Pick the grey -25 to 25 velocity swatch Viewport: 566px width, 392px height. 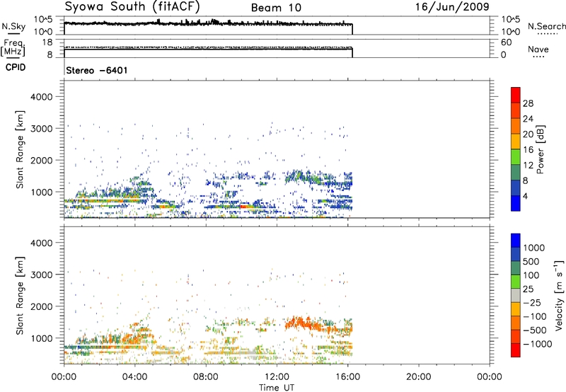[x=516, y=295]
